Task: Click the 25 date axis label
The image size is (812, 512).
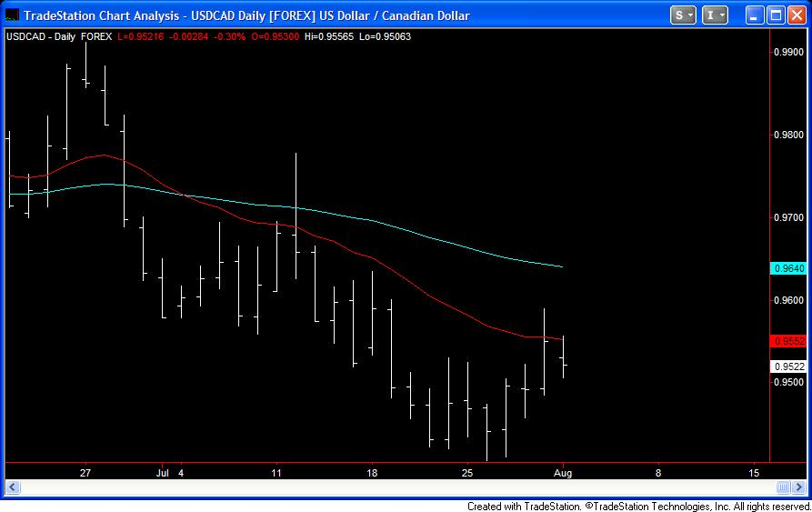Action: coord(467,473)
